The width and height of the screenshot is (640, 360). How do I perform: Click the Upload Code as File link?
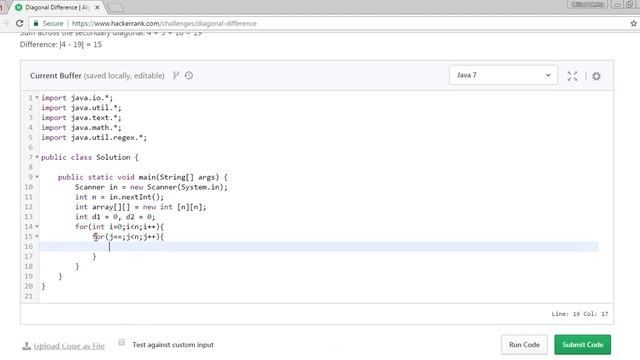pos(69,346)
